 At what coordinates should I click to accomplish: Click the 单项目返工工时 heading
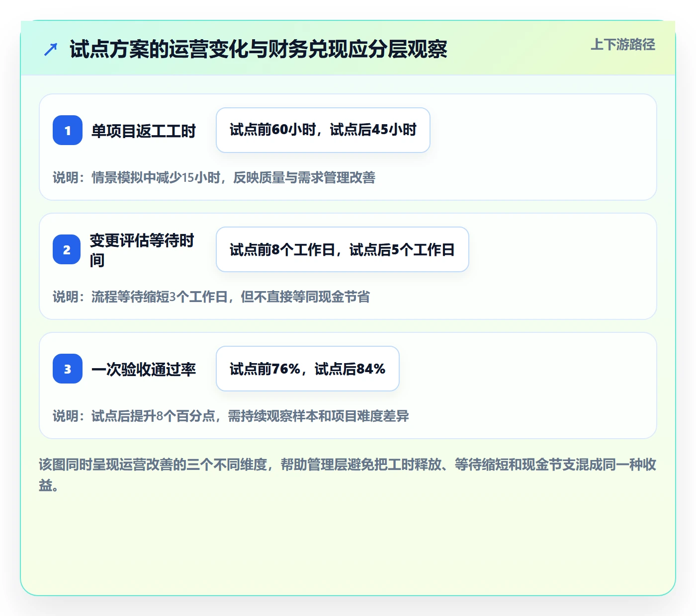[x=144, y=131]
